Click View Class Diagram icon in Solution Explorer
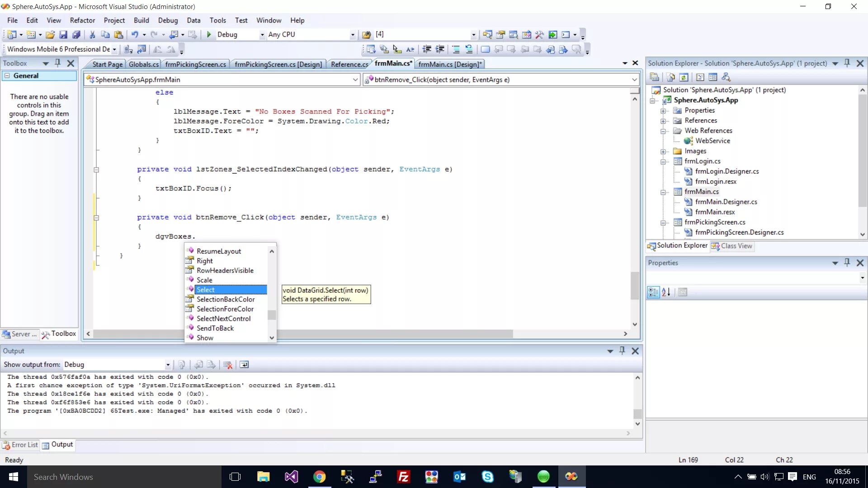The width and height of the screenshot is (868, 488). tap(726, 77)
